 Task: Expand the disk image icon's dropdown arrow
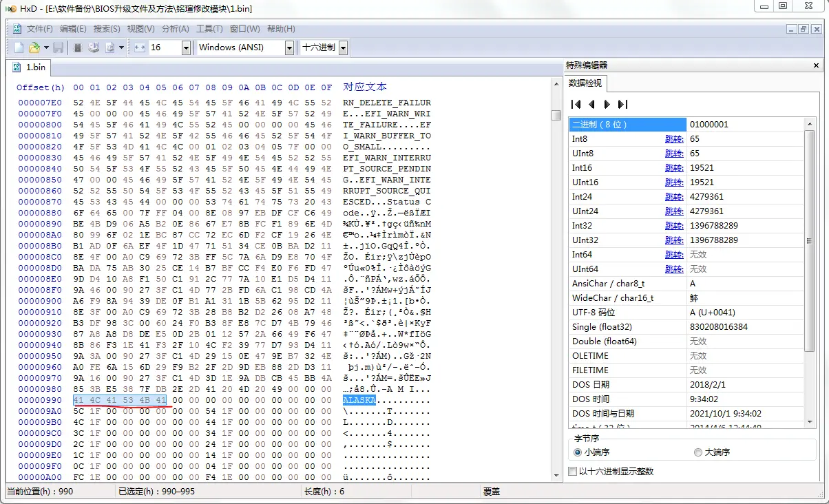[121, 48]
